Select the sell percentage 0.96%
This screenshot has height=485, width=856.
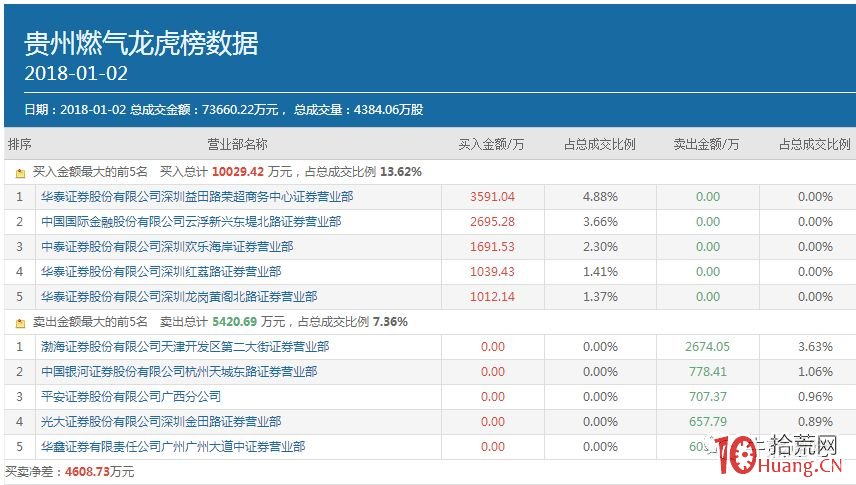coord(816,397)
